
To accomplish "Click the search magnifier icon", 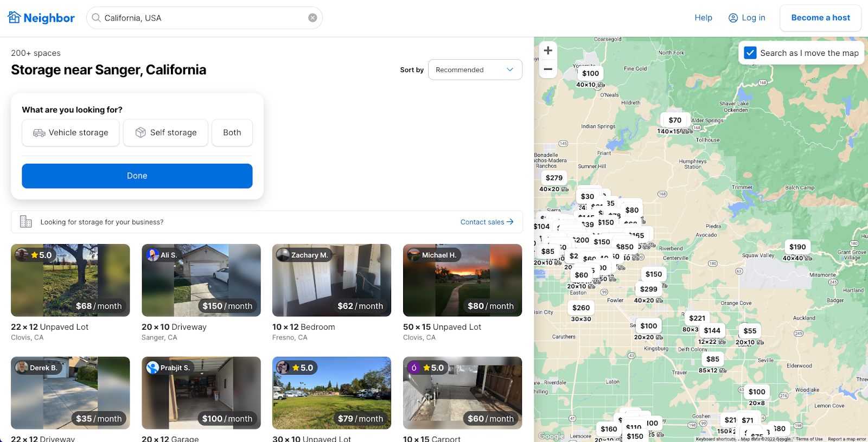I will 96,18.
